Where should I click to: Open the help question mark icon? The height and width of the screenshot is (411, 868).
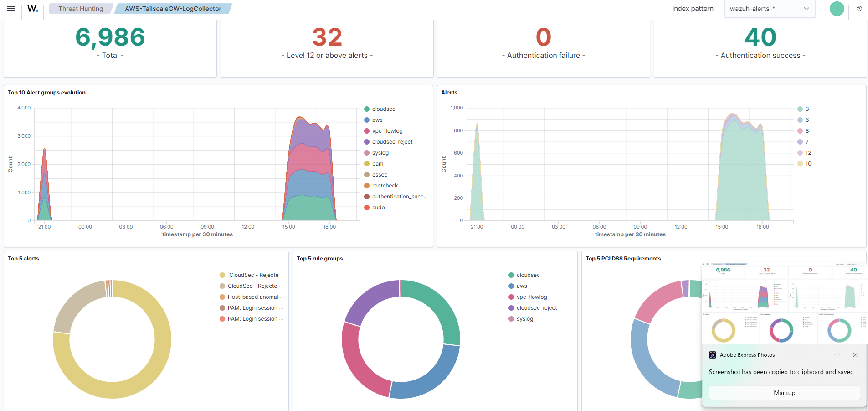tap(859, 9)
